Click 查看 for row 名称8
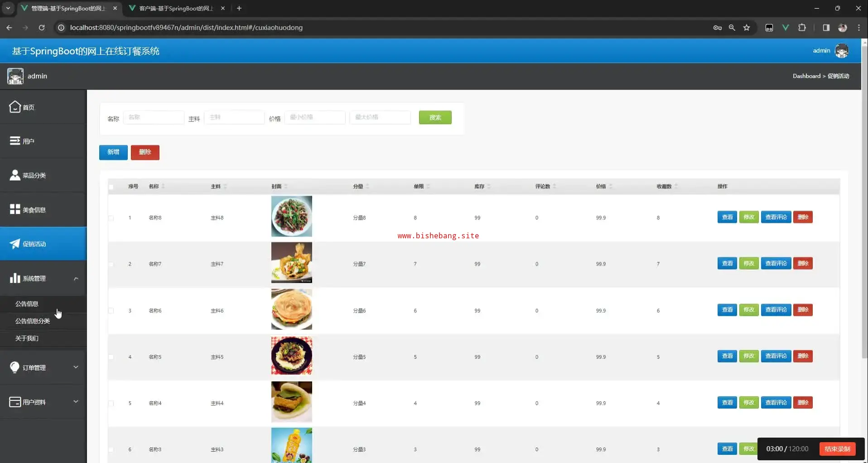Image resolution: width=868 pixels, height=463 pixels. pos(727,217)
